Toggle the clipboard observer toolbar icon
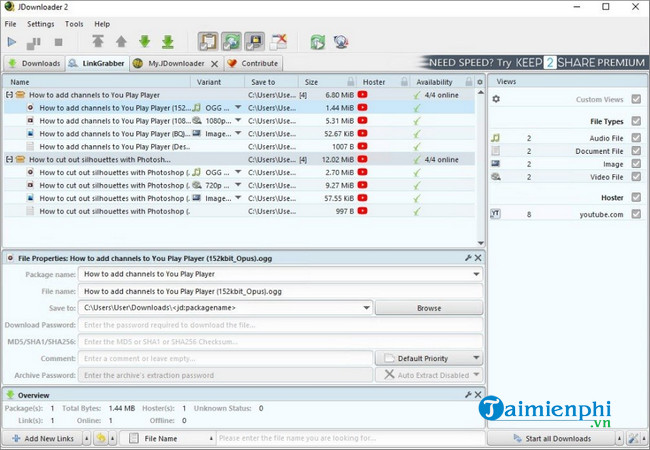 pyautogui.click(x=208, y=42)
